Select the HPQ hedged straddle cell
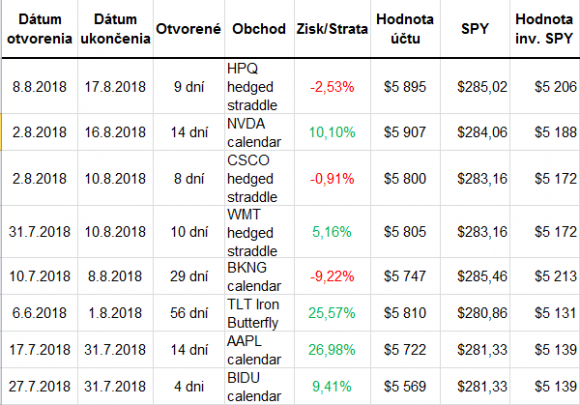 259,87
